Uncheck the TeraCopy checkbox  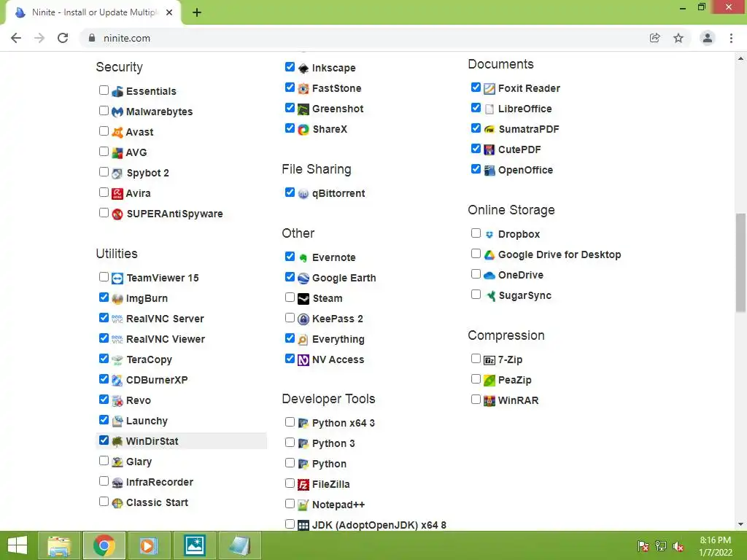[104, 359]
